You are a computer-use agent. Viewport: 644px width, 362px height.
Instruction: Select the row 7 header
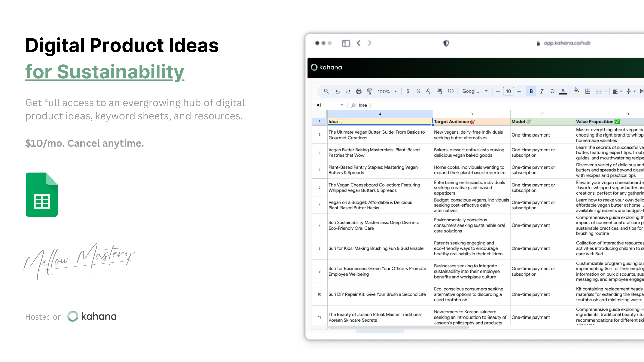[319, 225]
